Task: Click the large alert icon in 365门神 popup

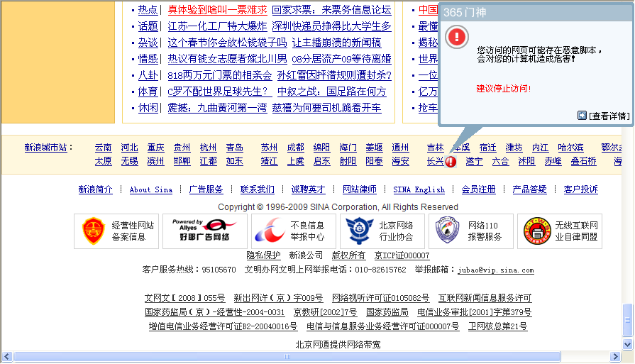Action: pyautogui.click(x=457, y=37)
